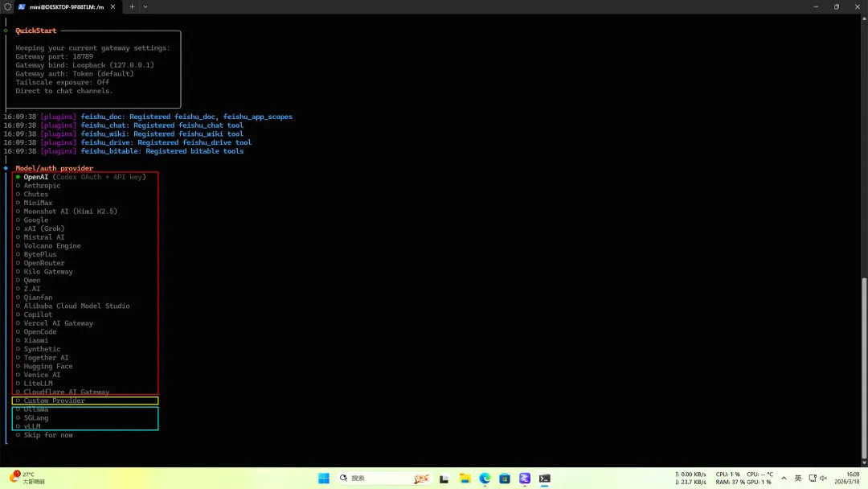Select OpenCode entry
868x489 pixels.
[x=36, y=331]
